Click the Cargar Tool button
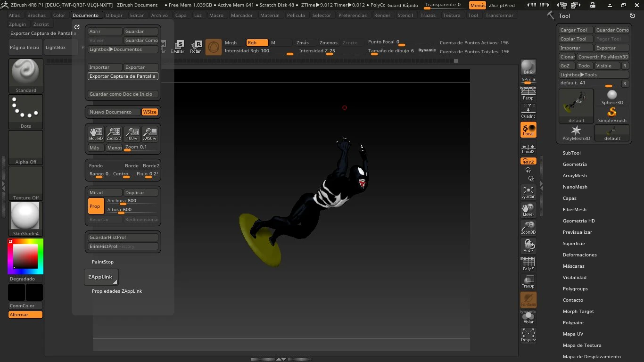 coord(576,30)
